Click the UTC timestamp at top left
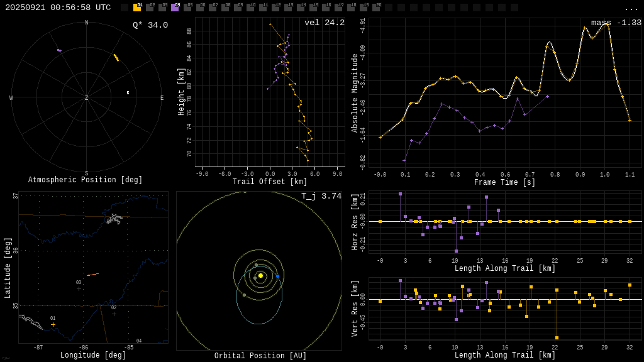 pyautogui.click(x=58, y=8)
